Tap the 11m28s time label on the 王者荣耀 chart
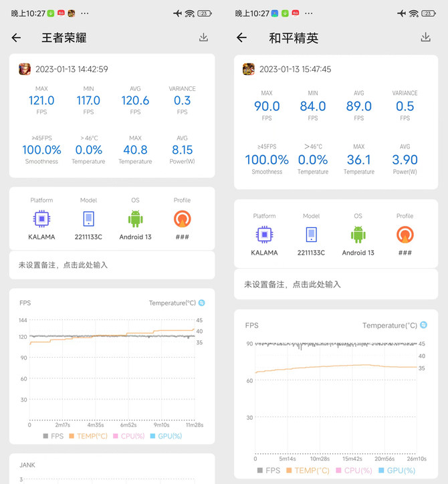448x484 pixels. [195, 425]
